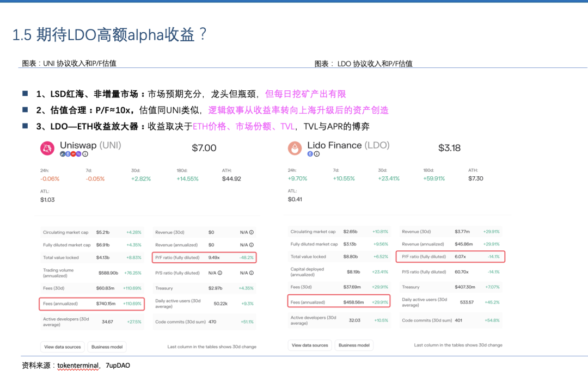This screenshot has width=588, height=371.
Task: Click the pink Uniswap unicorn logo
Action: [x=47, y=148]
